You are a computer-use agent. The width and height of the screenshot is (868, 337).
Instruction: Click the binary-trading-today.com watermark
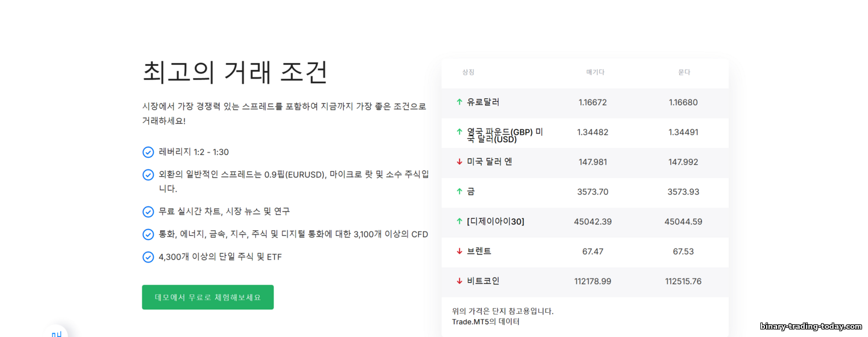click(810, 327)
